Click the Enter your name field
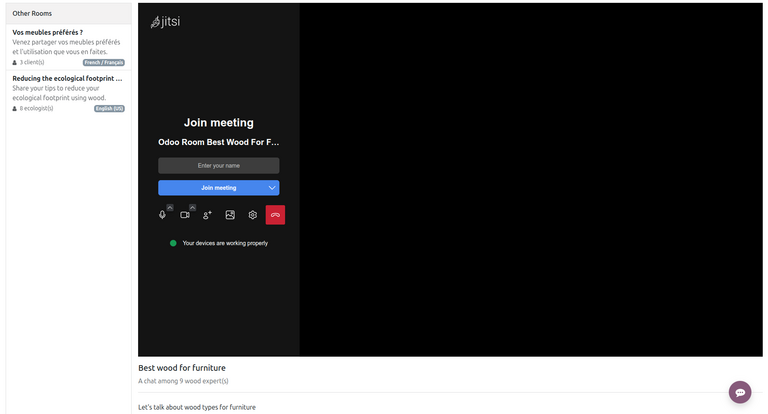 click(218, 166)
